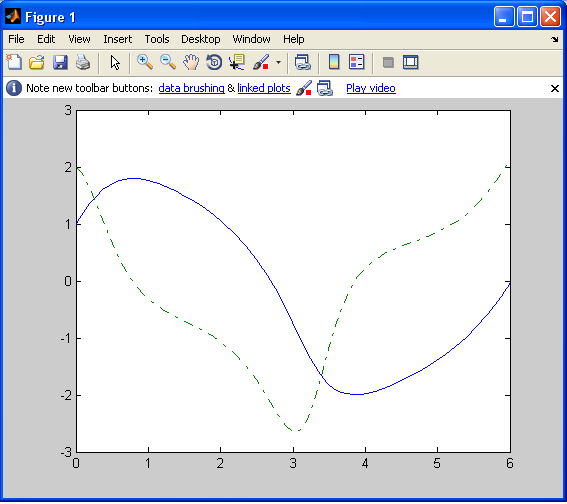Click the Show Plot Tools icon

click(x=410, y=62)
